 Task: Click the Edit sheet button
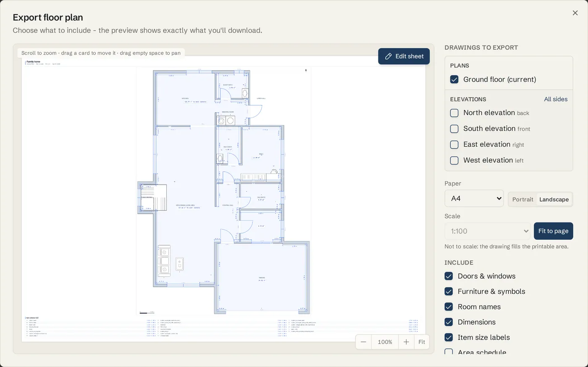pyautogui.click(x=404, y=56)
